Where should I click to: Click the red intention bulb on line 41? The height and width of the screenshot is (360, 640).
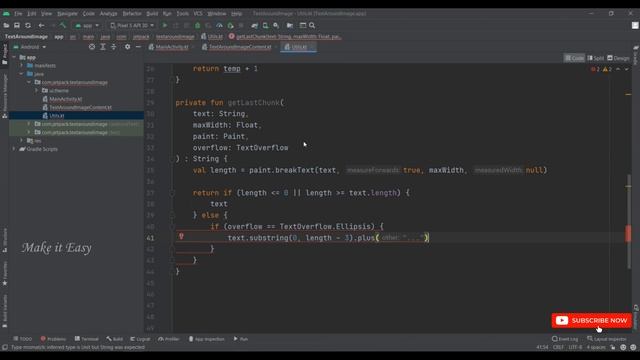point(181,236)
